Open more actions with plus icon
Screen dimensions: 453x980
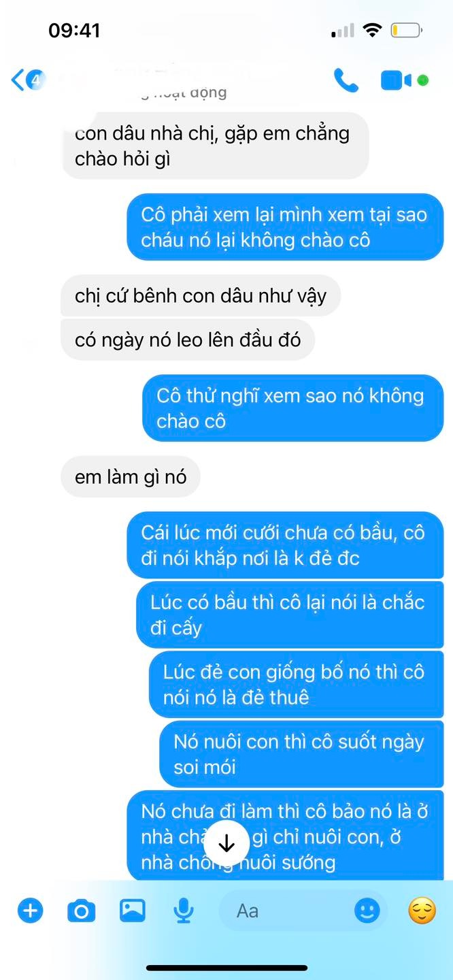tap(30, 910)
